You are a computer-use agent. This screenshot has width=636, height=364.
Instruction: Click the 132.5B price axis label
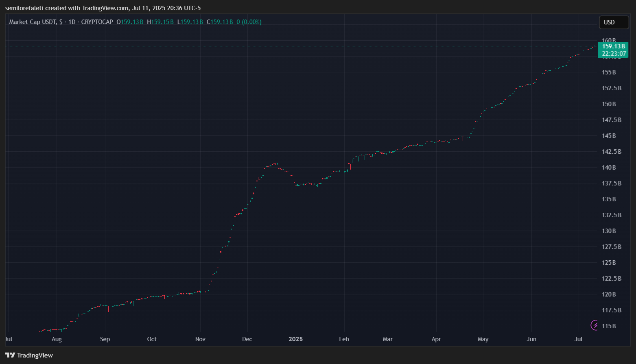[x=612, y=215]
